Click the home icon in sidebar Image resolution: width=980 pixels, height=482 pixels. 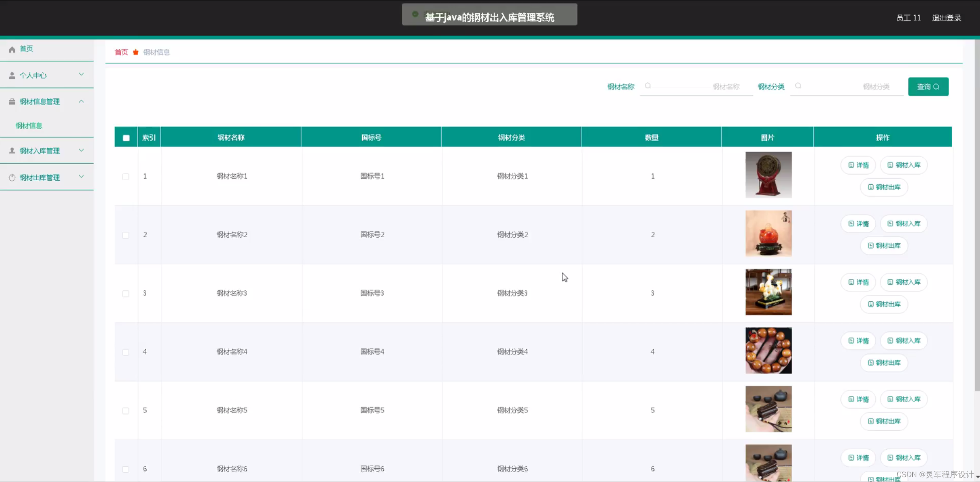(x=12, y=49)
